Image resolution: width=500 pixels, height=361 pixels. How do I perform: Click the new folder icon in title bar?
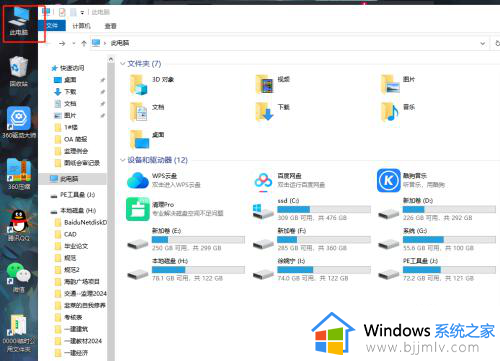73,12
